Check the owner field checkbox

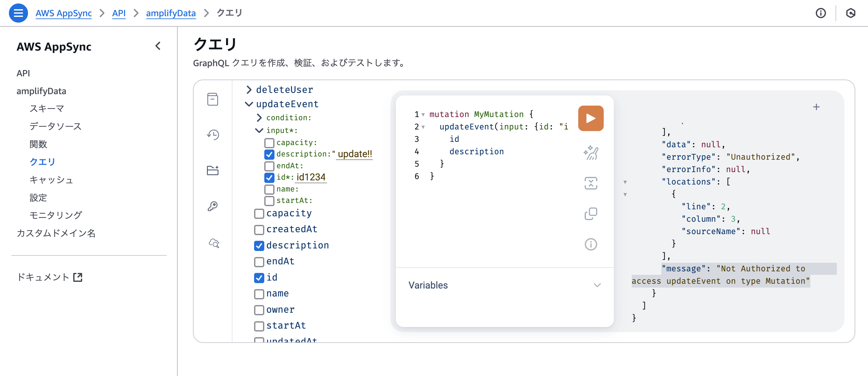tap(259, 310)
